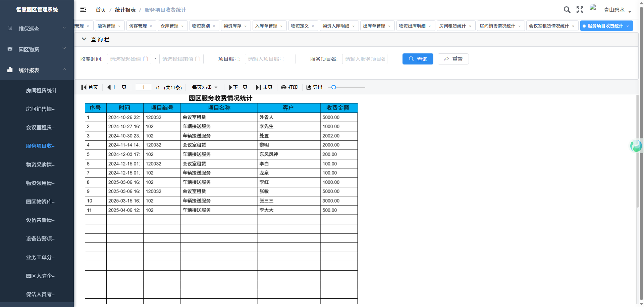Click the floating green assistant icon
This screenshot has height=307, width=644.
tap(636, 146)
